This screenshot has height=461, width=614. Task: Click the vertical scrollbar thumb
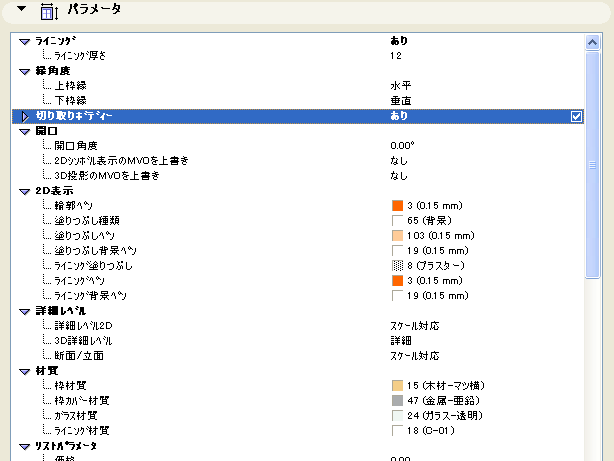(592, 165)
